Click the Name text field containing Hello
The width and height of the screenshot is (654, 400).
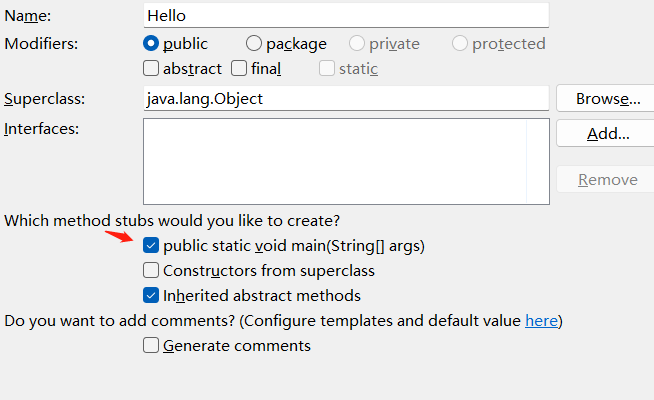[x=346, y=15]
